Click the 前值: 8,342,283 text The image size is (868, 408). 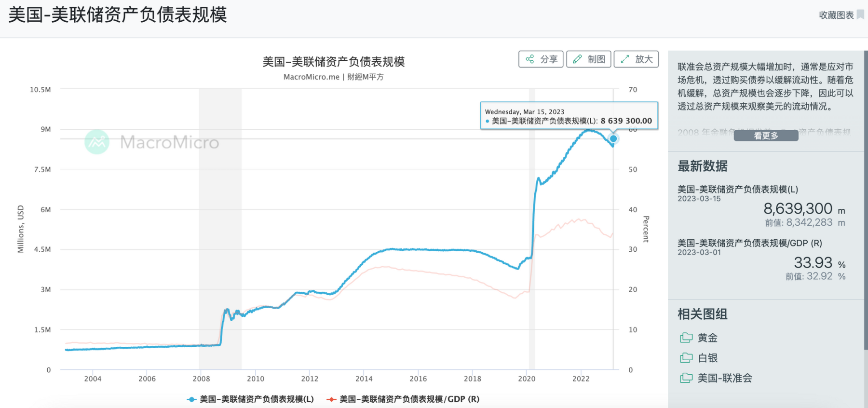click(799, 223)
